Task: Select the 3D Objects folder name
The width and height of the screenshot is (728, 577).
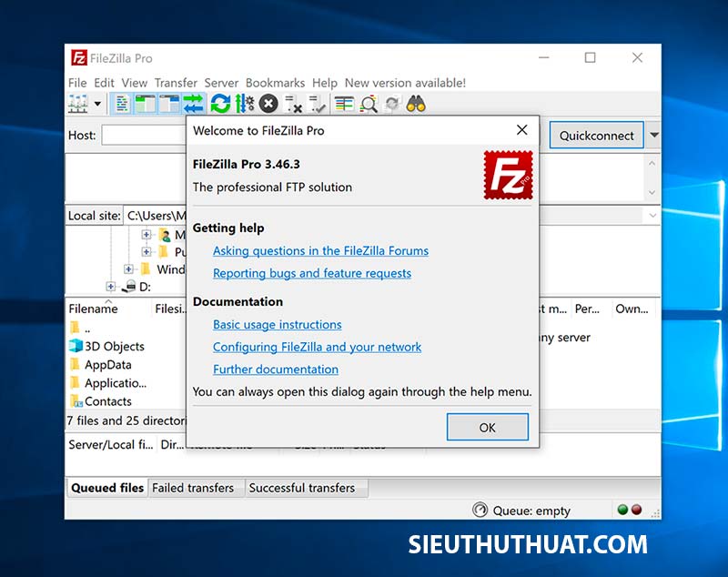Action: [115, 347]
